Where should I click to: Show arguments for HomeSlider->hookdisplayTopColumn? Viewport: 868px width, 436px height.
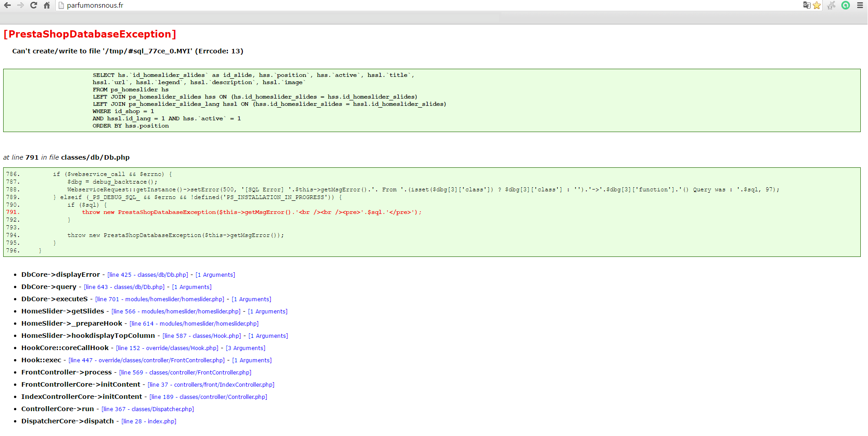(x=268, y=336)
